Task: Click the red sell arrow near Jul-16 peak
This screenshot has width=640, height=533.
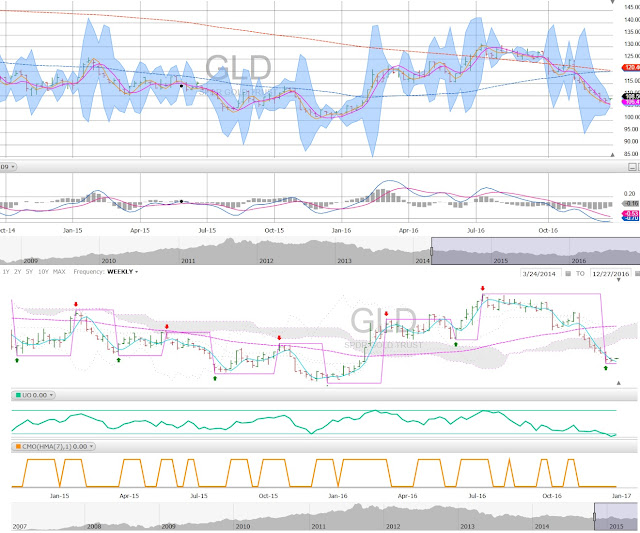Action: pyautogui.click(x=482, y=289)
